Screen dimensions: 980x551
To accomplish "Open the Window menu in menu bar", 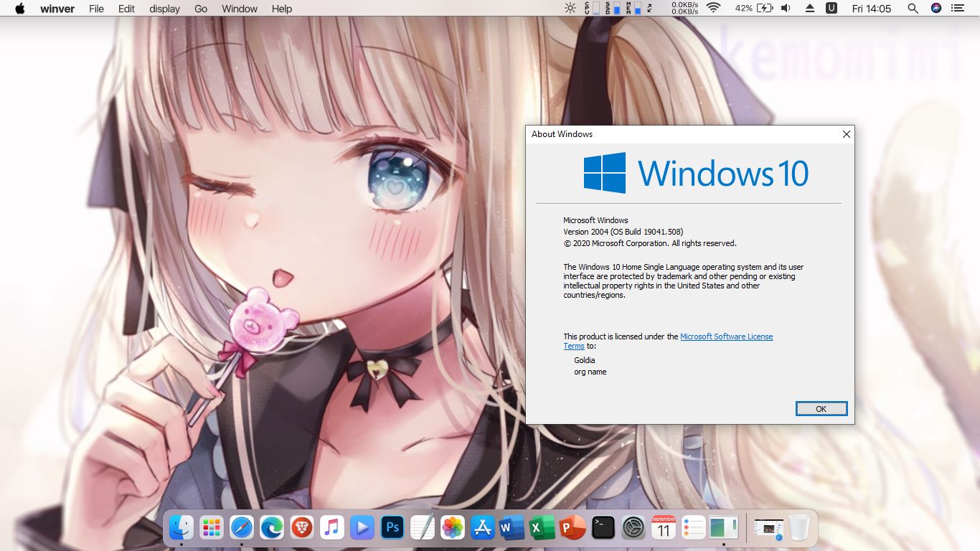I will [x=240, y=9].
